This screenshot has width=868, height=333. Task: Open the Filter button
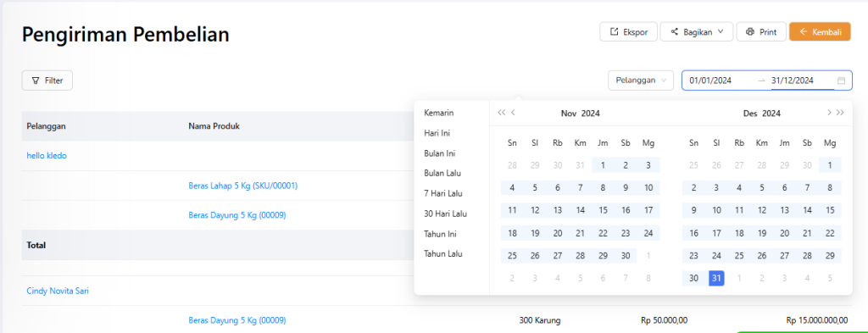pyautogui.click(x=47, y=80)
